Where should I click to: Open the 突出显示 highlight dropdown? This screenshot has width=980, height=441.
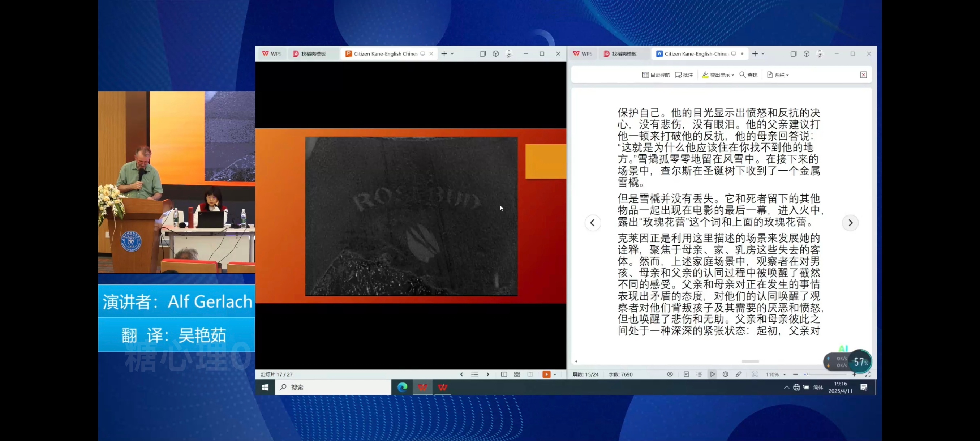[718, 75]
